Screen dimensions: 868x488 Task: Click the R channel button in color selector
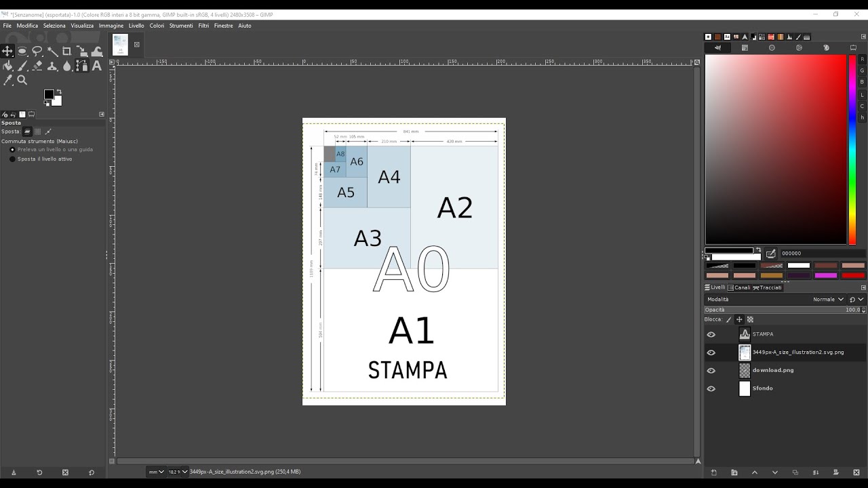tap(863, 60)
